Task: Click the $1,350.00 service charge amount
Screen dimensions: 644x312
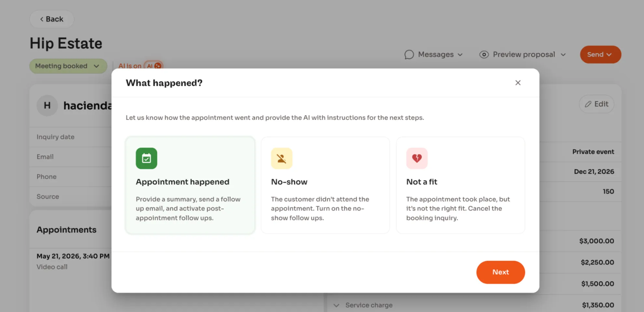Action: point(598,305)
